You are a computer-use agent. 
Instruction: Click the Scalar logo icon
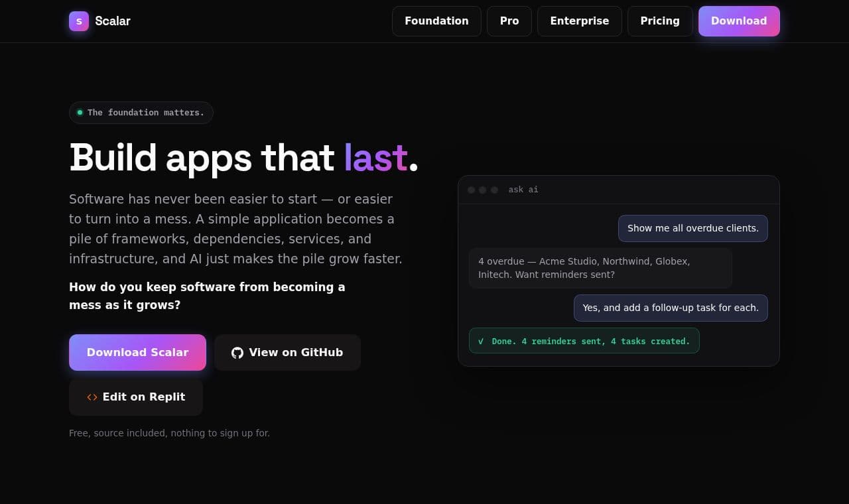point(79,21)
